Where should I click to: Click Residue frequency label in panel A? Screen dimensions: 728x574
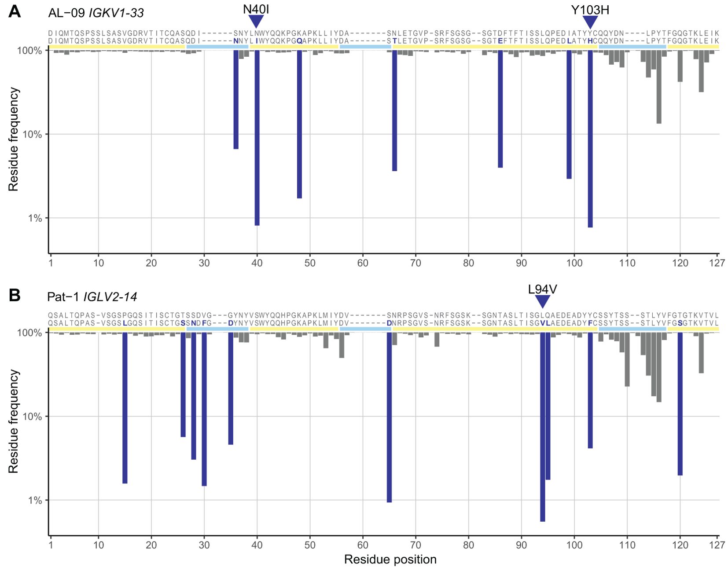14,139
